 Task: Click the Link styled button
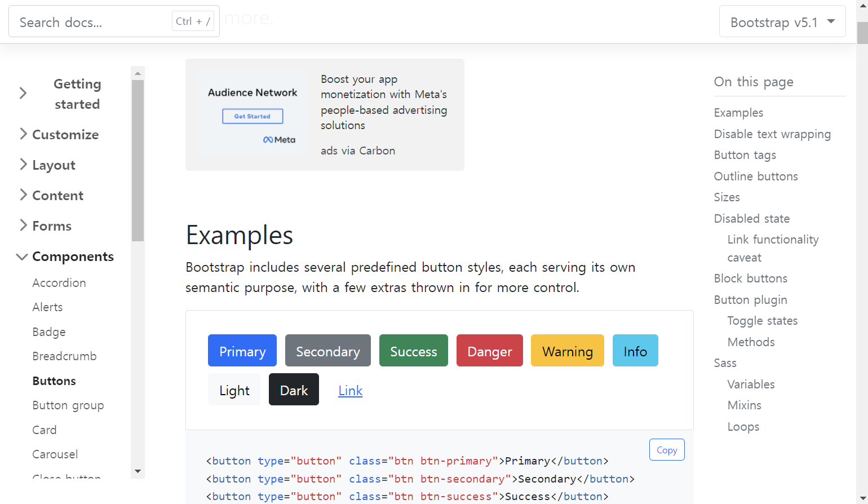click(351, 390)
